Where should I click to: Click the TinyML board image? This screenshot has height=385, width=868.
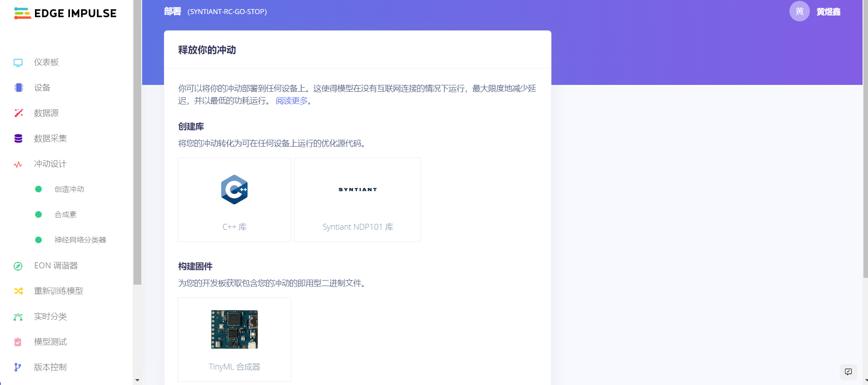[234, 330]
